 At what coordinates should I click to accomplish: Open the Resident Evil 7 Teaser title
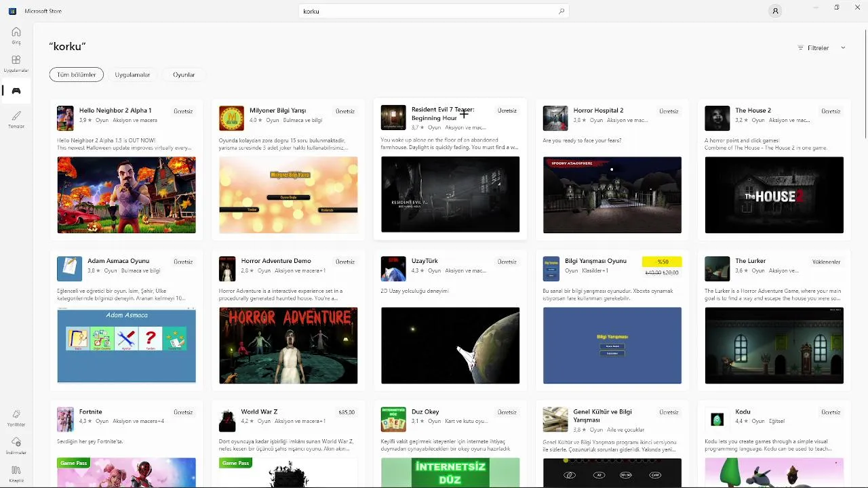pos(443,114)
